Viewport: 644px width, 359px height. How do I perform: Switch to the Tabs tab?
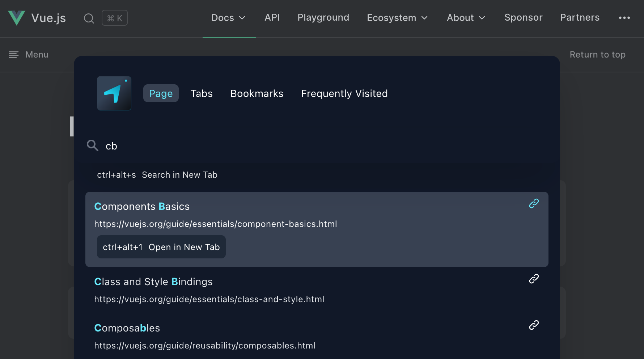pos(202,93)
